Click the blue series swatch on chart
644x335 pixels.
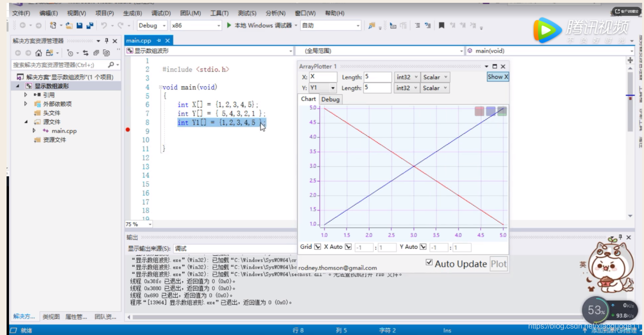pos(491,111)
